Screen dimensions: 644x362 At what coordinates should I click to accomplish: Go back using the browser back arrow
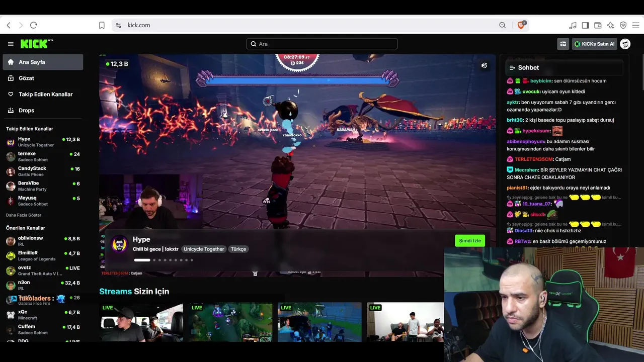point(9,25)
